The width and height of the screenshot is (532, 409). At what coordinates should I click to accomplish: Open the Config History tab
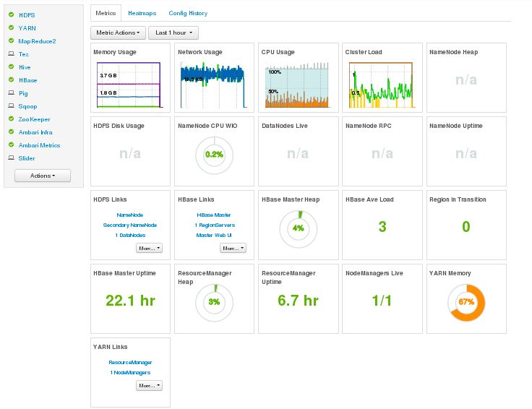pos(188,14)
